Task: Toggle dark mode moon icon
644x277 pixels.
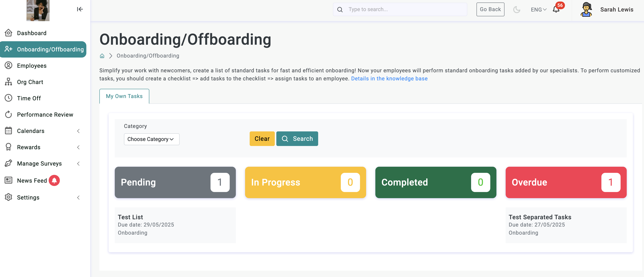Action: (517, 10)
